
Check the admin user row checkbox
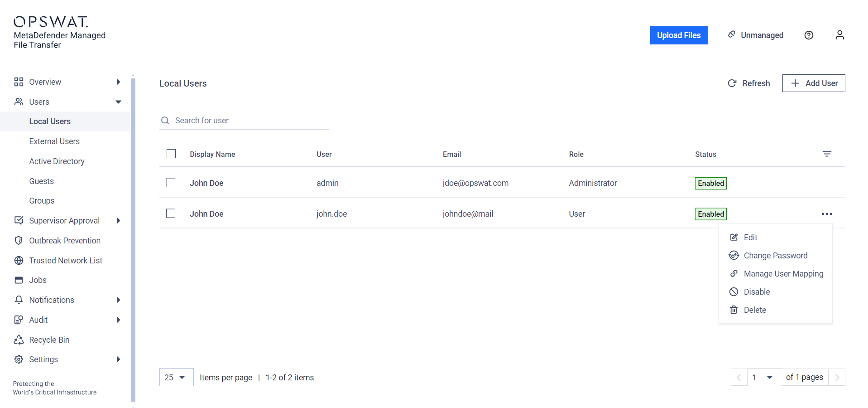coord(171,183)
